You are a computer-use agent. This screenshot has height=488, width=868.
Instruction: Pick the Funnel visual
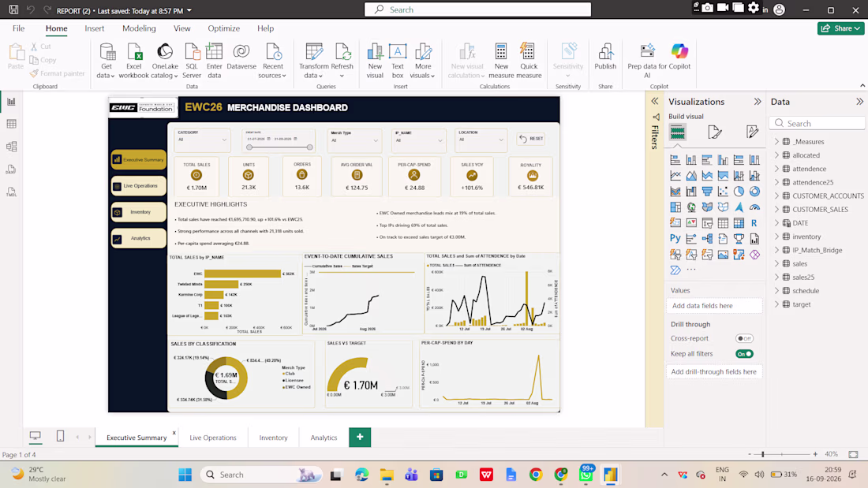(x=707, y=192)
